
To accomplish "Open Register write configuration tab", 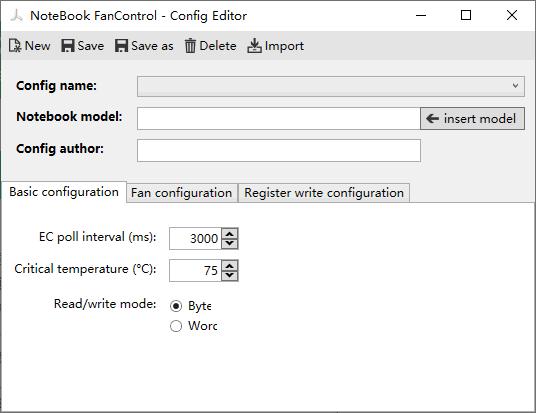I will click(324, 193).
